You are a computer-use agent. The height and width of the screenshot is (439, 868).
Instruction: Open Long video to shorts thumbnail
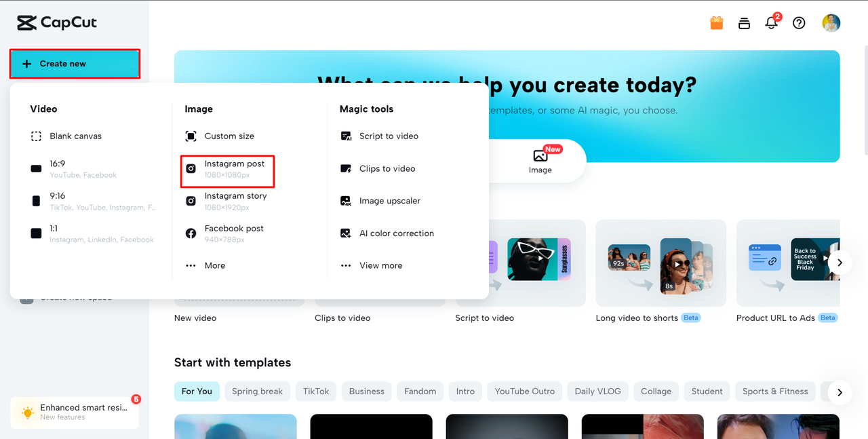[x=661, y=263]
